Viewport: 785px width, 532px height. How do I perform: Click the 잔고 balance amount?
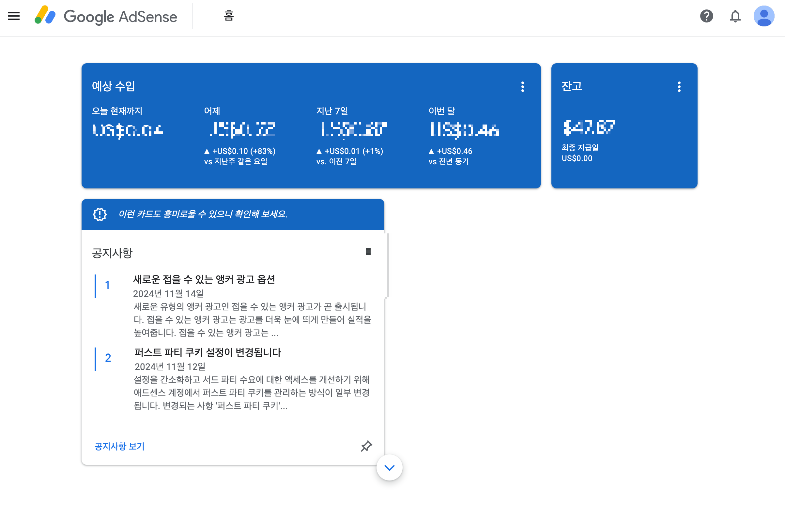pyautogui.click(x=589, y=127)
